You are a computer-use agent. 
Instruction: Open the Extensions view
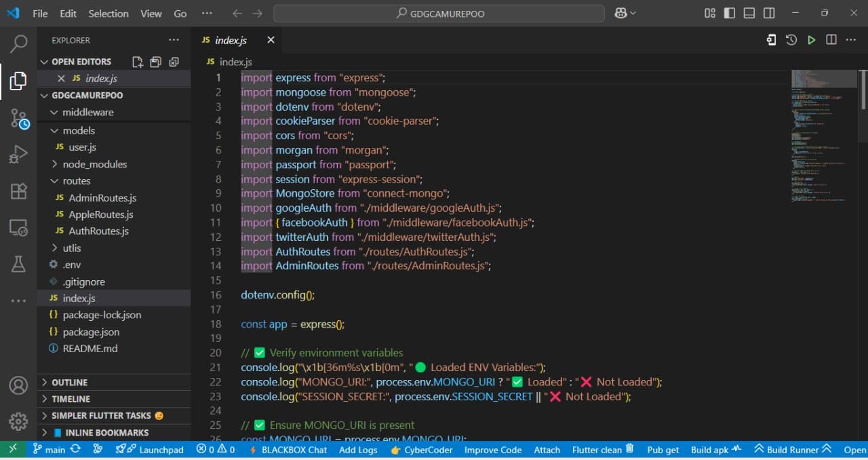tap(18, 191)
